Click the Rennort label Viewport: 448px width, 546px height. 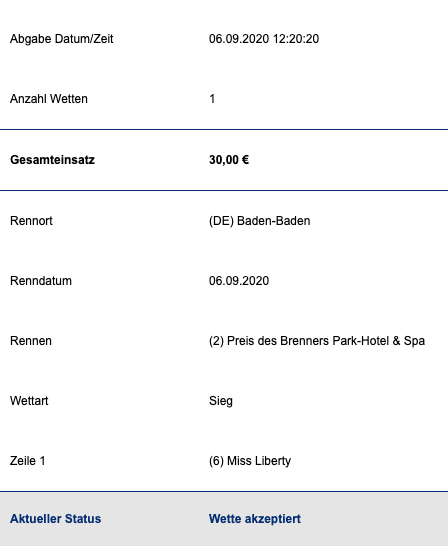pyautogui.click(x=31, y=221)
